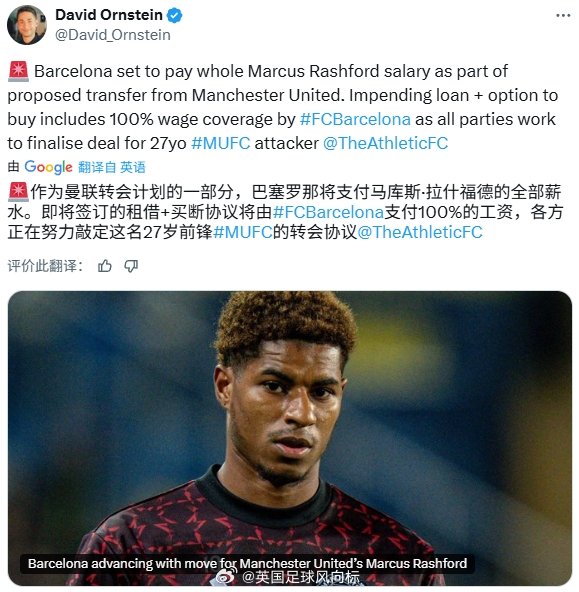Click the Barcelona advancing headline caption
The image size is (579, 592).
248,563
